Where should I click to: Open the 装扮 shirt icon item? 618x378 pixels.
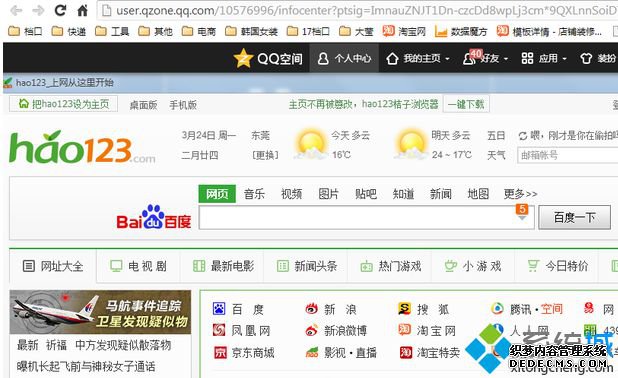point(598,58)
